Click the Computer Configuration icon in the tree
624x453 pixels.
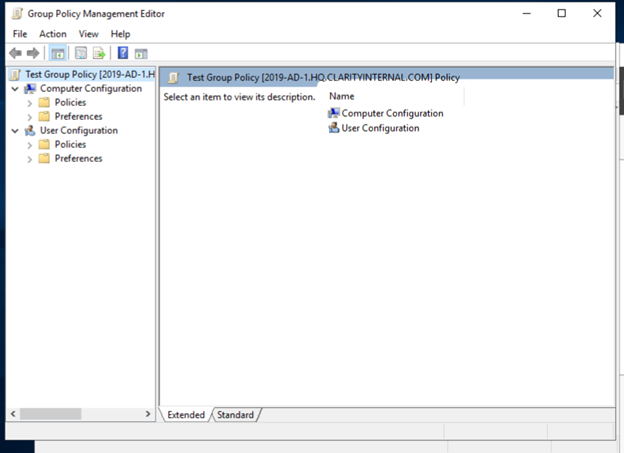coord(30,89)
